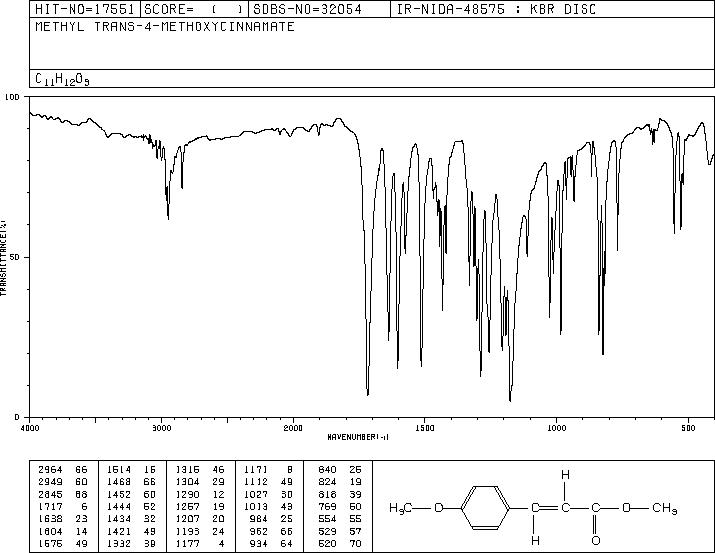Select peak table value 1207

[x=187, y=519]
